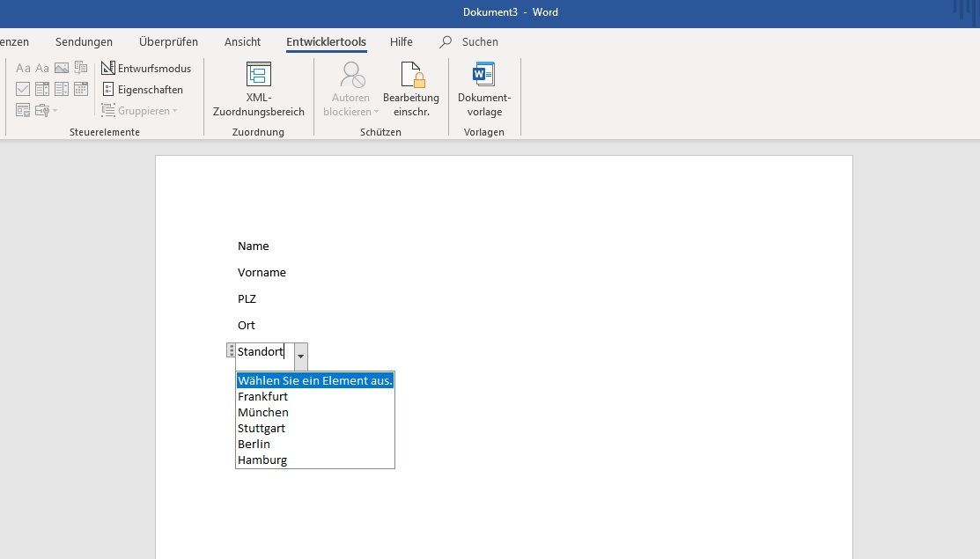Image resolution: width=980 pixels, height=559 pixels.
Task: Insert a picture content control
Action: (62, 69)
